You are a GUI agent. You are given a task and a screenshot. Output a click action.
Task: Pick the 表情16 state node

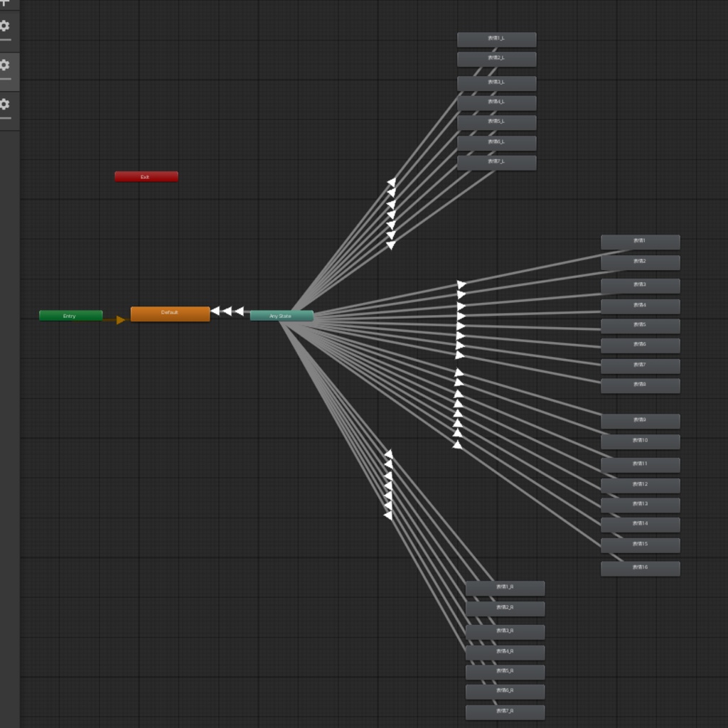point(641,569)
